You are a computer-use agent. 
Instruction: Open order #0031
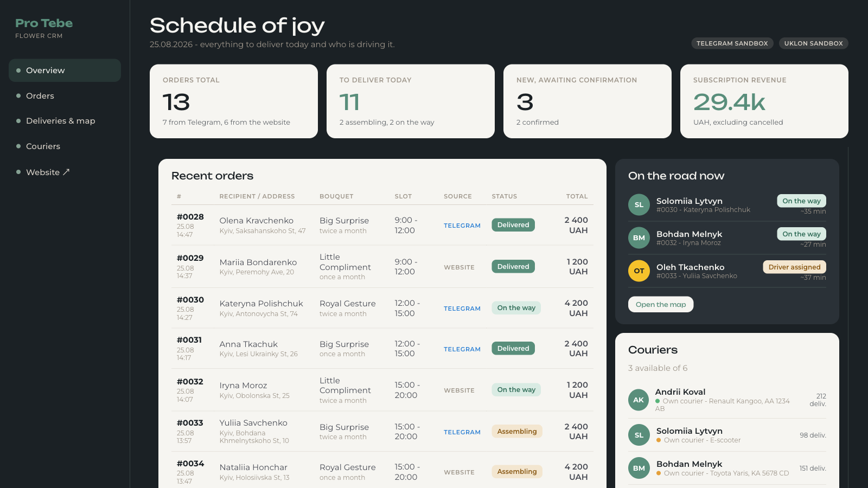(189, 340)
